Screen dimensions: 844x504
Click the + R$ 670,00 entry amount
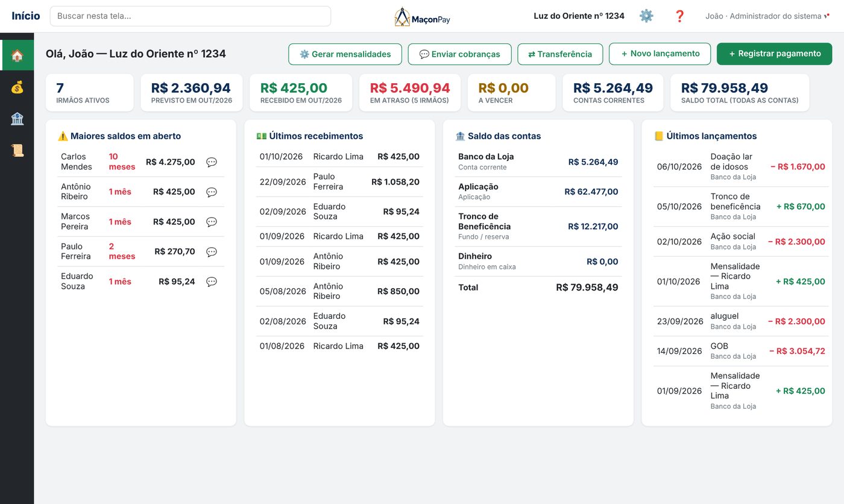801,207
